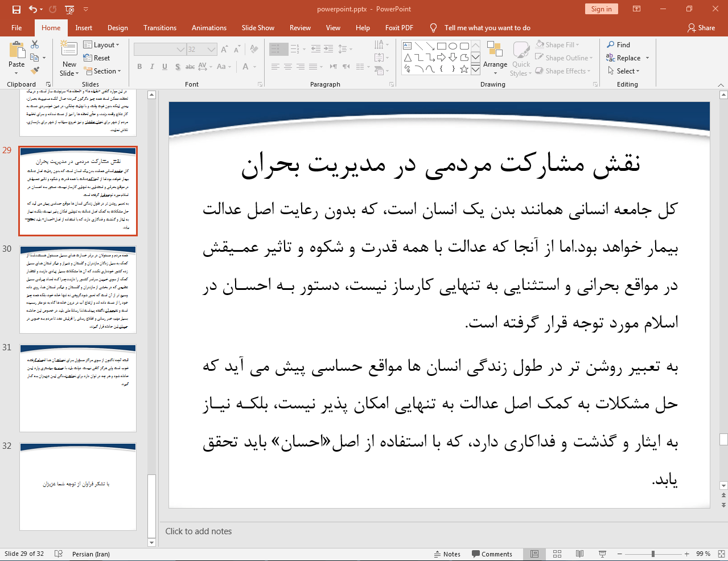Screen dimensions: 728x561
Task: Toggle Text Shadow
Action: click(178, 67)
